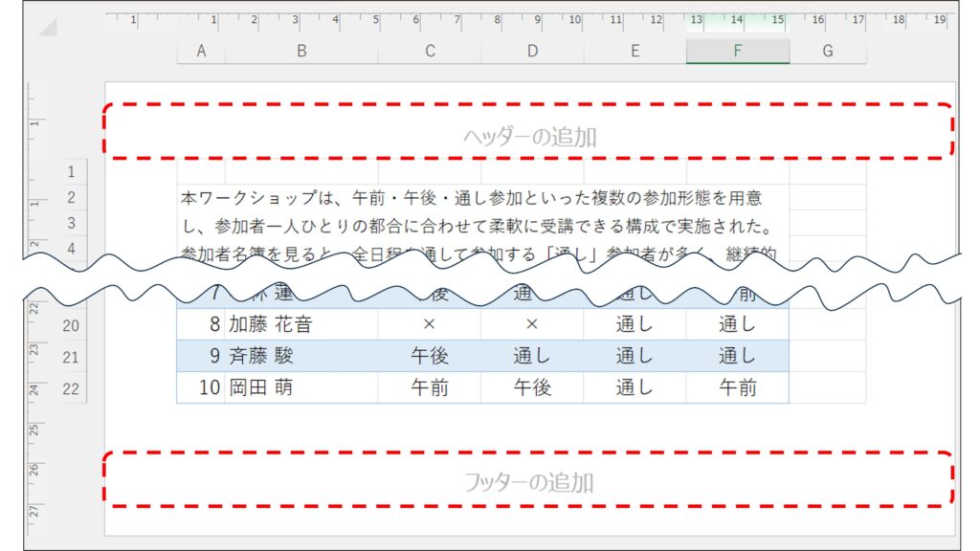
Task: Select the column A header
Action: point(201,52)
